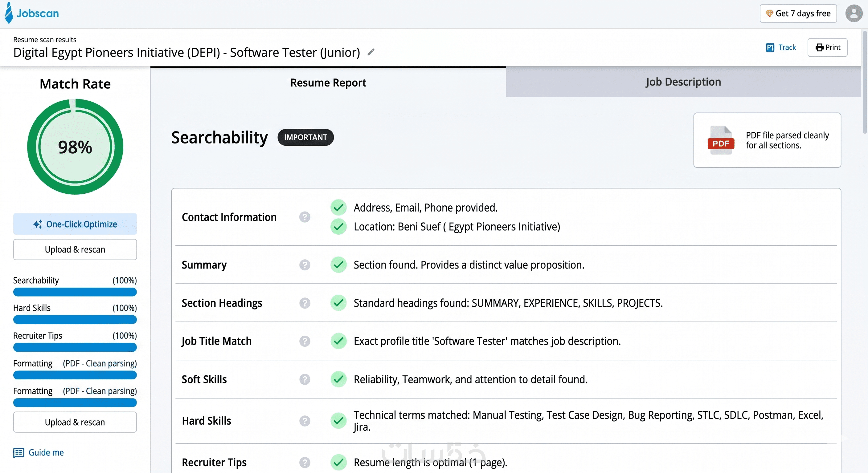Switch to the Job Description tab

coord(683,82)
